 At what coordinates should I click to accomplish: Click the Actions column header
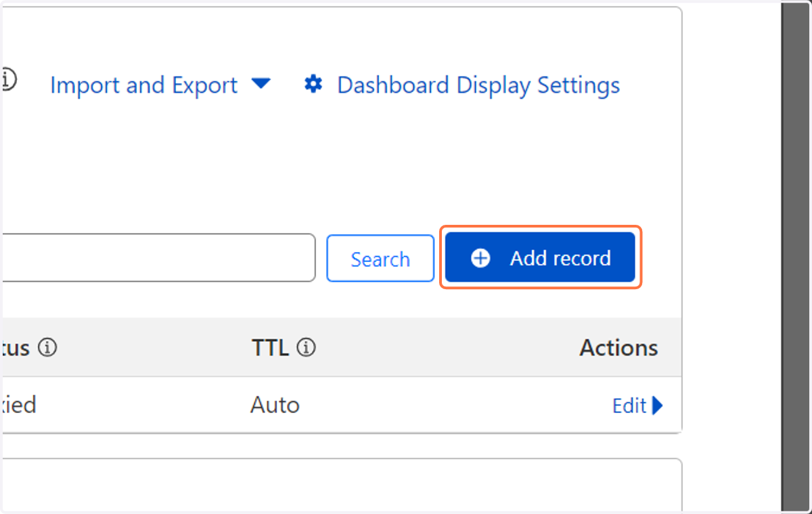tap(618, 348)
